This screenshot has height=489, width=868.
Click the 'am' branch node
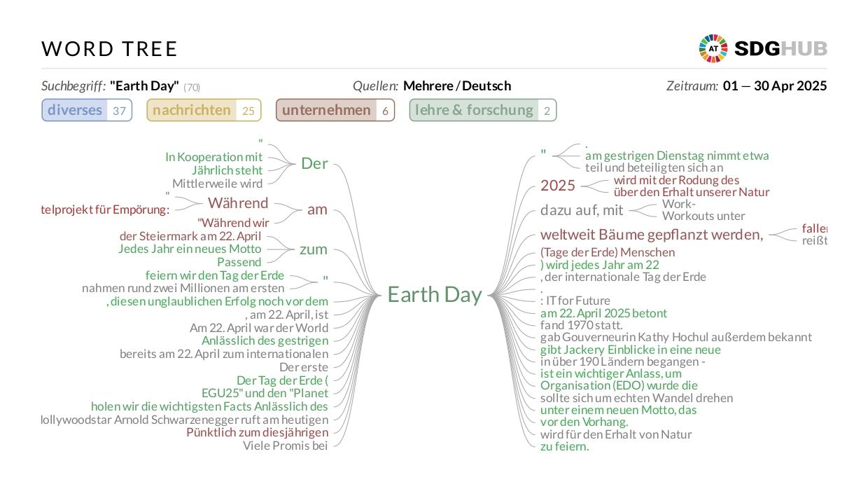(317, 209)
